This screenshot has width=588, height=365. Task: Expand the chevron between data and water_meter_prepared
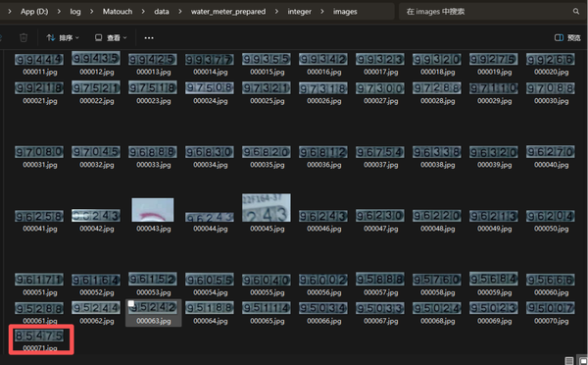point(180,12)
